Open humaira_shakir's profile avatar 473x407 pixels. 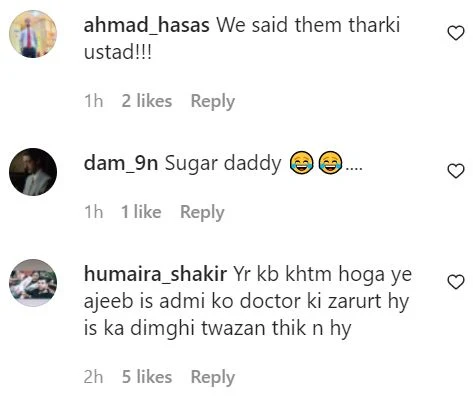[33, 283]
